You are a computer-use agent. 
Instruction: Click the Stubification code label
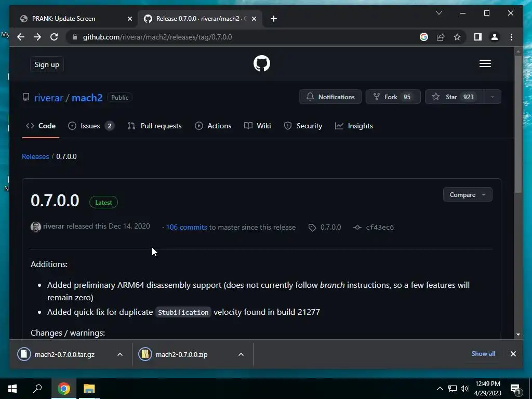point(183,312)
